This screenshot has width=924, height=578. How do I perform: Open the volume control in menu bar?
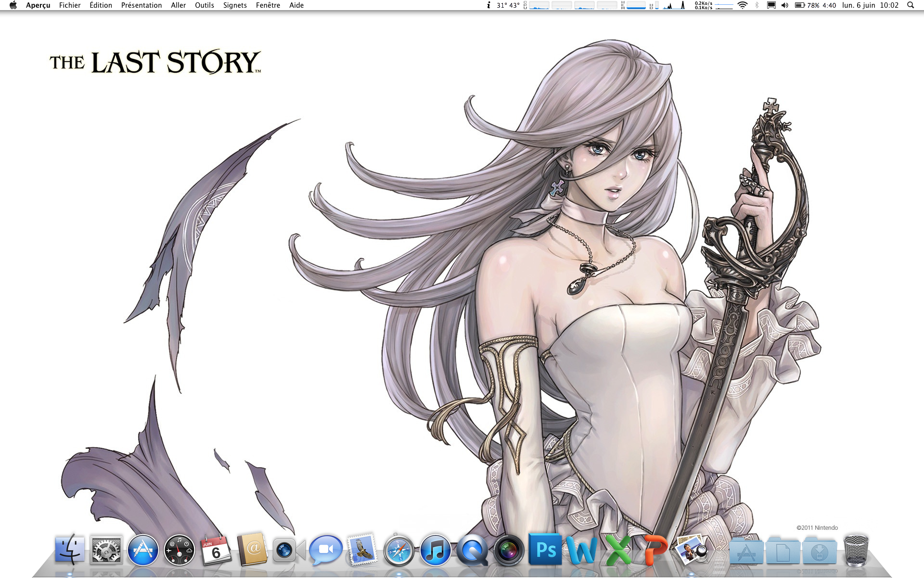point(784,5)
